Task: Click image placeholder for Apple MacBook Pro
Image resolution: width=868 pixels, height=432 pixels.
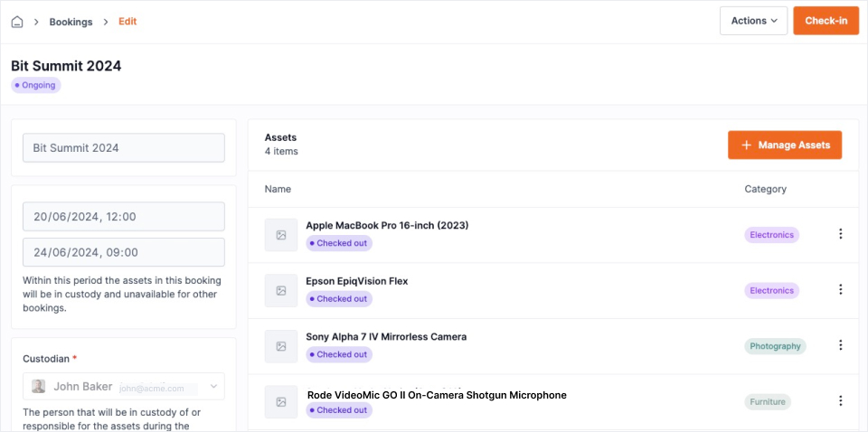Action: point(281,235)
